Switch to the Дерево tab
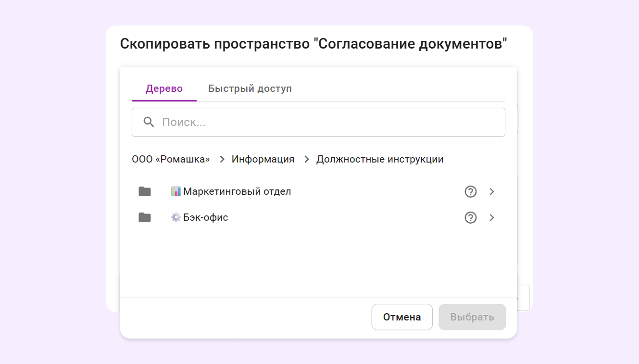Screen dimensions: 639x364 [164, 88]
